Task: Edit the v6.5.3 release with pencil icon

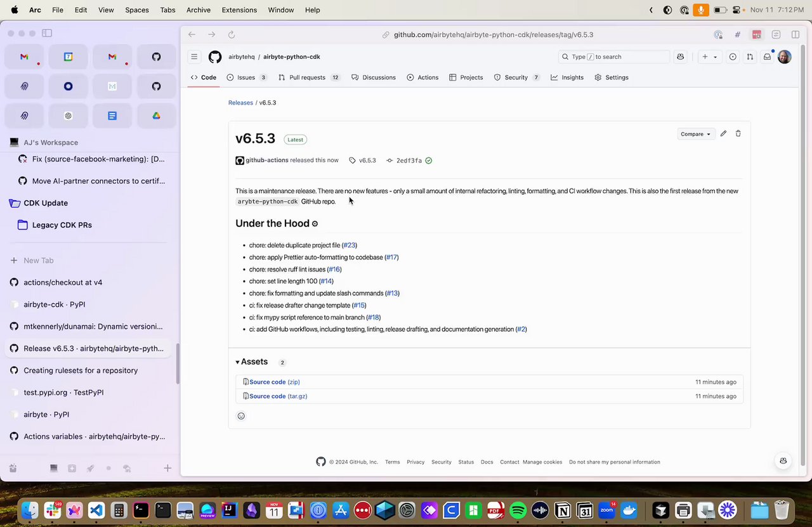Action: [723, 134]
